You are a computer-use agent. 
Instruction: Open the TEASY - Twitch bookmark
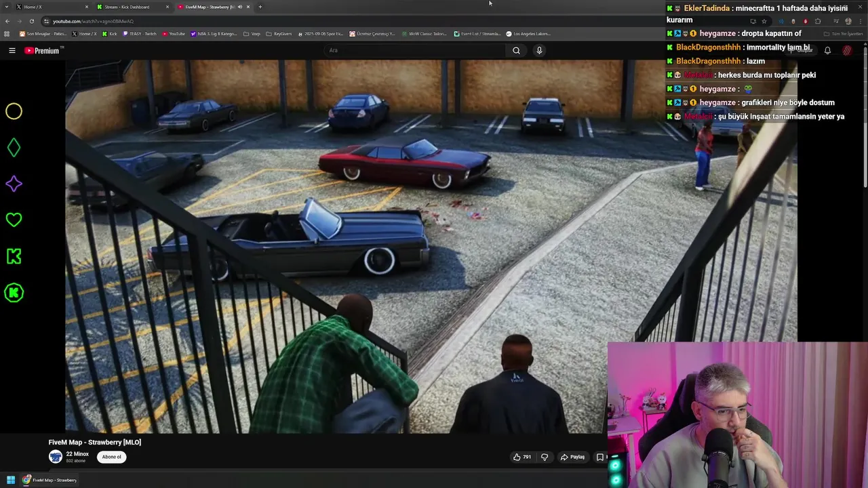click(x=140, y=33)
